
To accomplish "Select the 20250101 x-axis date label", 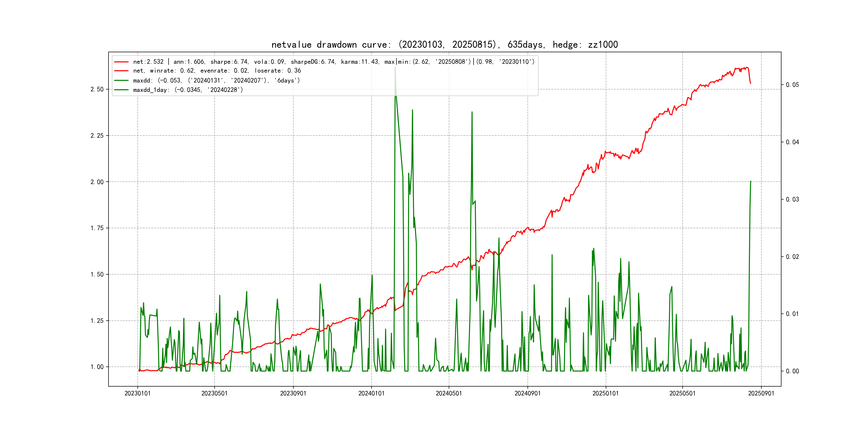I will (605, 394).
